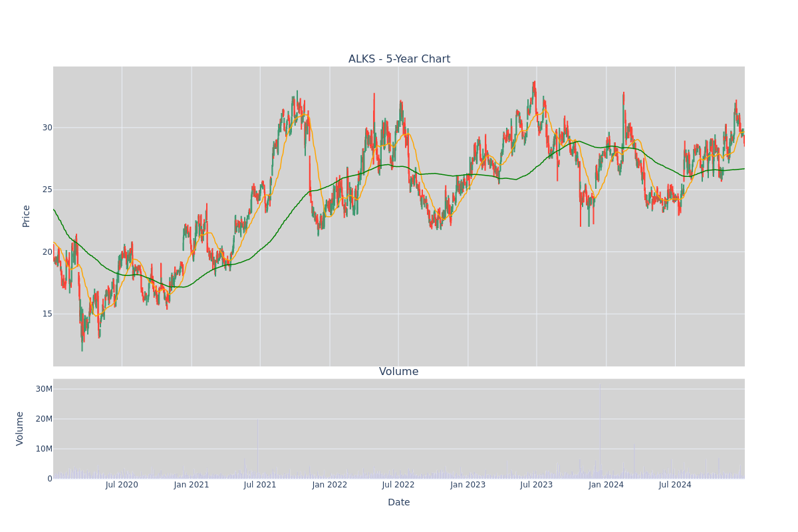The width and height of the screenshot is (798, 532).
Task: Pick the "Jan 2023" date tick label
Action: (468, 485)
